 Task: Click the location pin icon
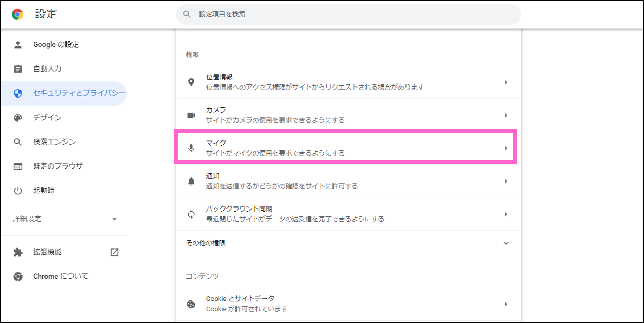pos(191,82)
